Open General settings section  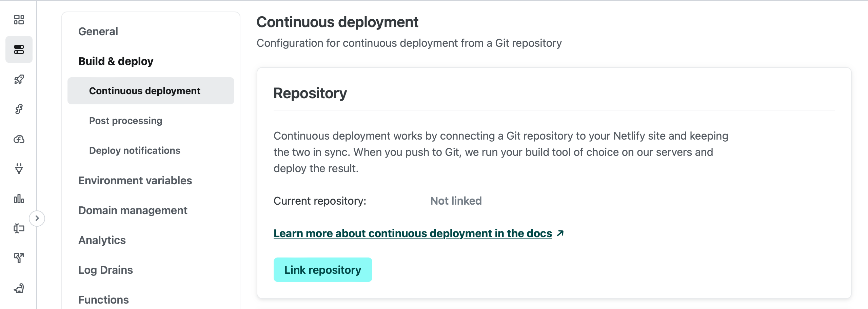pos(98,32)
